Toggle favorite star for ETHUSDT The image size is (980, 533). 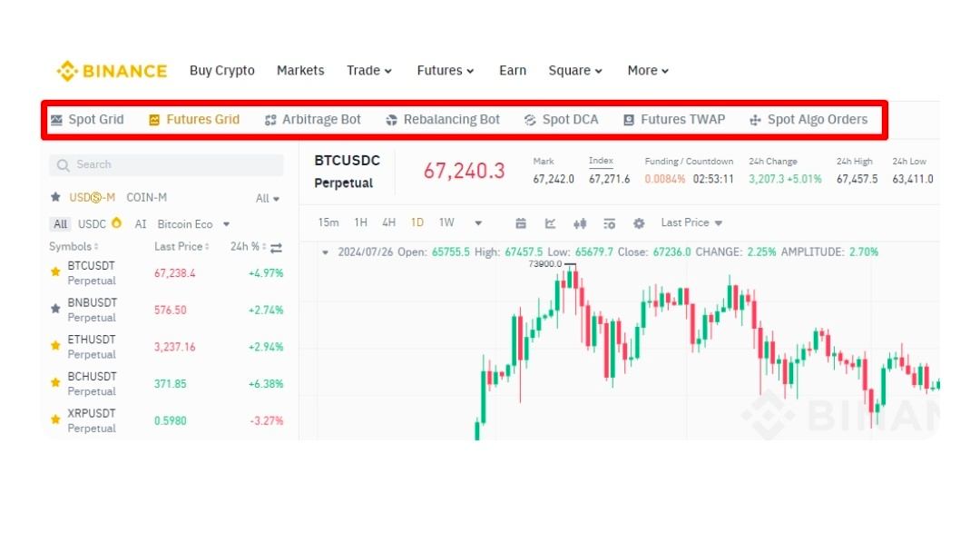click(55, 346)
